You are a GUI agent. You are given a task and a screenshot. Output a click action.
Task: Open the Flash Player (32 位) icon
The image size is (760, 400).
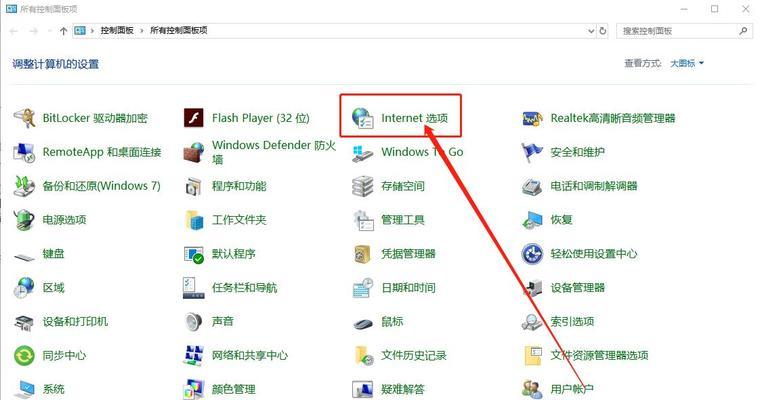[x=194, y=118]
